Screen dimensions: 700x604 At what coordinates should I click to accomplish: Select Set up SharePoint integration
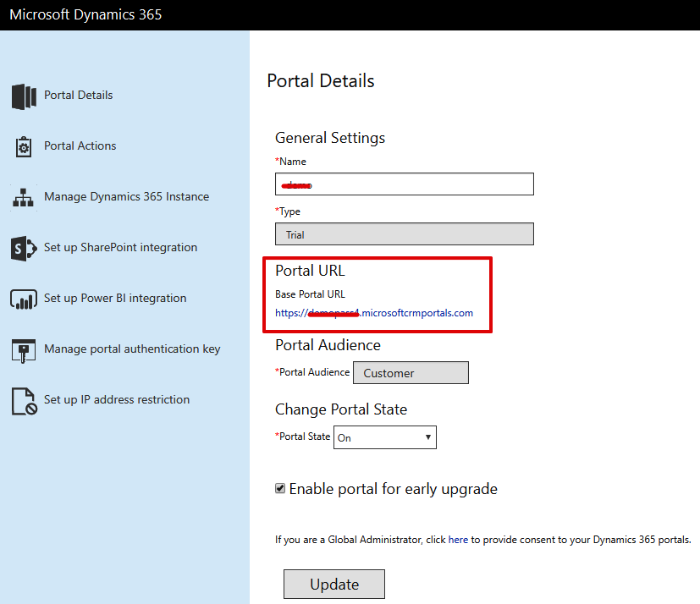[120, 248]
